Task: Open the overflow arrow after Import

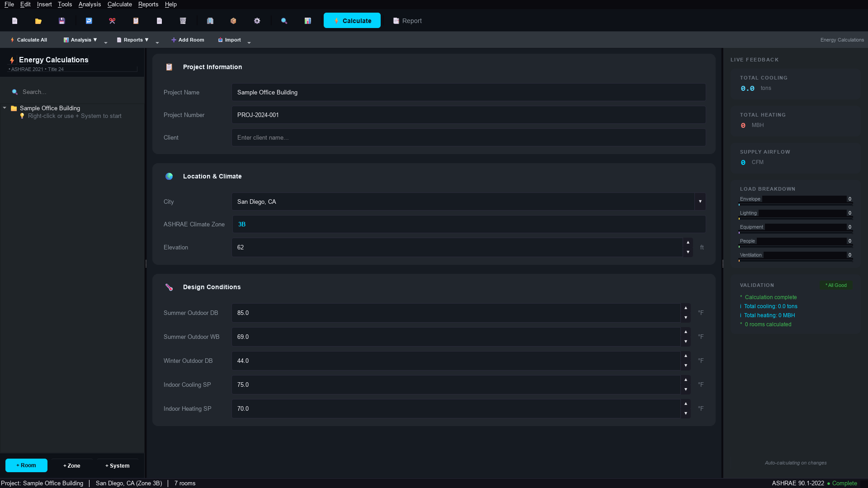Action: (x=249, y=42)
